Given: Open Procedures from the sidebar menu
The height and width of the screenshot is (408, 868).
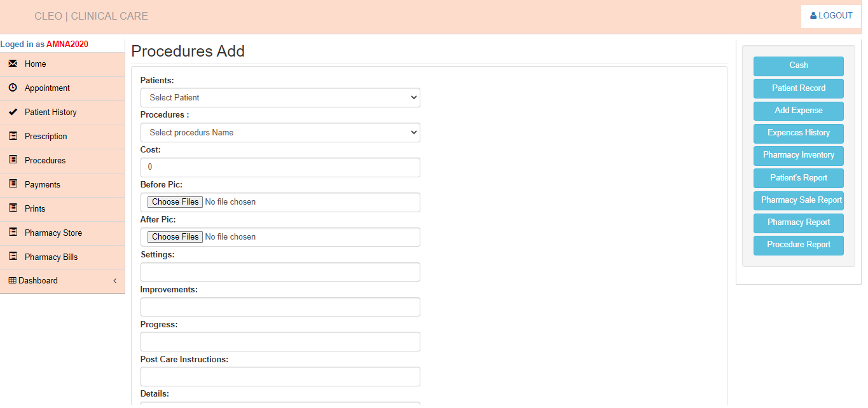Looking at the screenshot, I should 45,161.
